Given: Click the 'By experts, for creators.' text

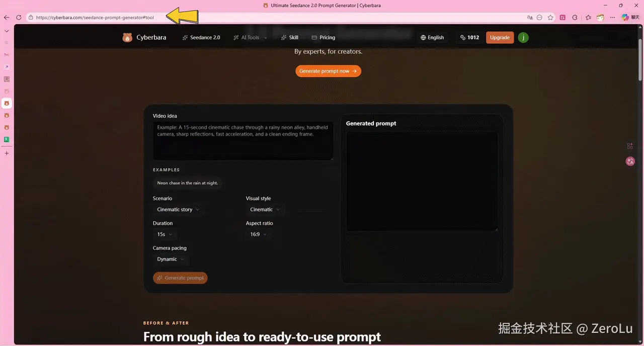Looking at the screenshot, I should tap(328, 51).
